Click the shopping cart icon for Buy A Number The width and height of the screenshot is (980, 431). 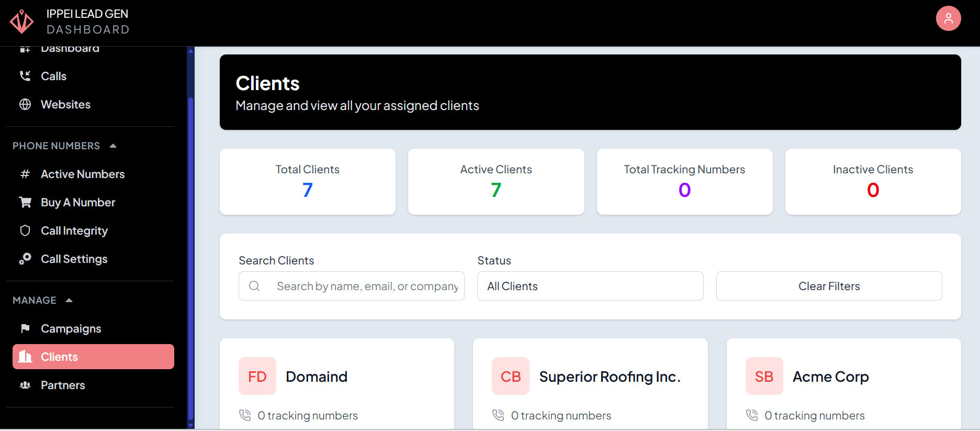[25, 202]
